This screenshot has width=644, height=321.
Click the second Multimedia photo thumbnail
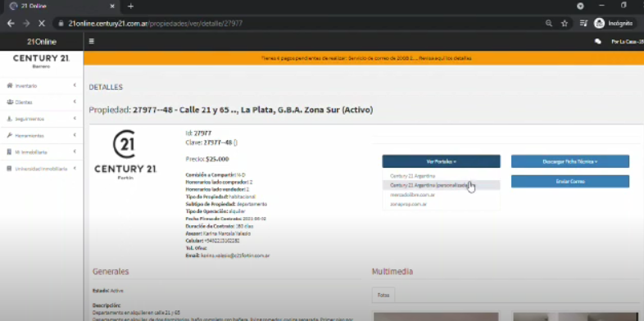tap(575, 316)
